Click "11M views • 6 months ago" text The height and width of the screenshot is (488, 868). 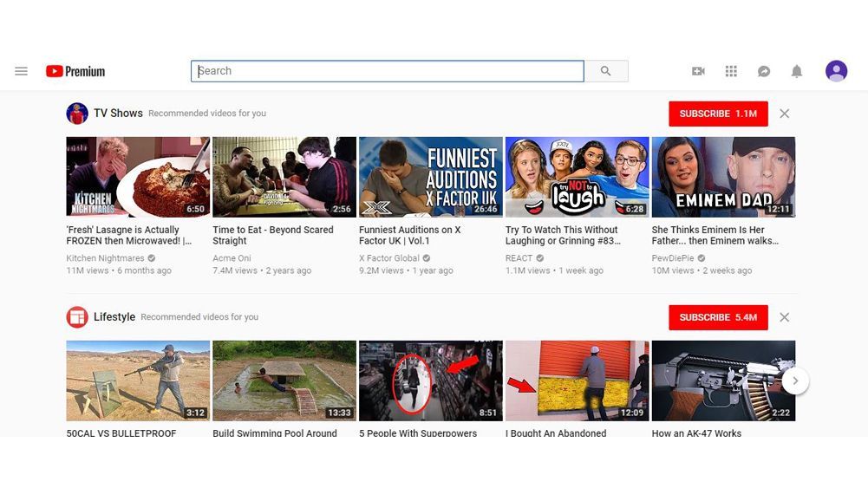(119, 270)
